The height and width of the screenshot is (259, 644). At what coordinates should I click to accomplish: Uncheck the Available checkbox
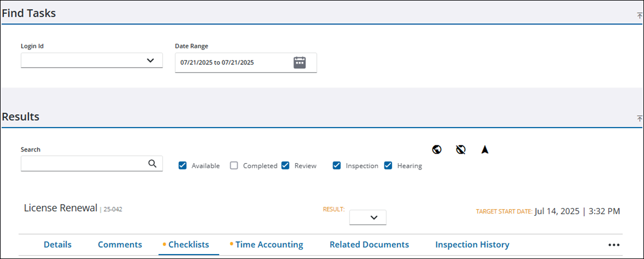coord(183,165)
